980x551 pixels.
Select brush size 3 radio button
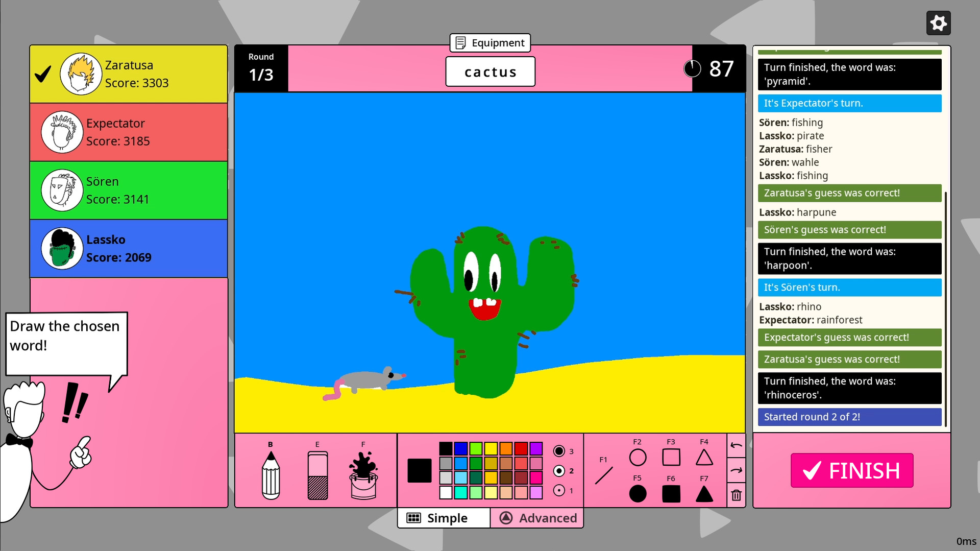[x=559, y=451]
